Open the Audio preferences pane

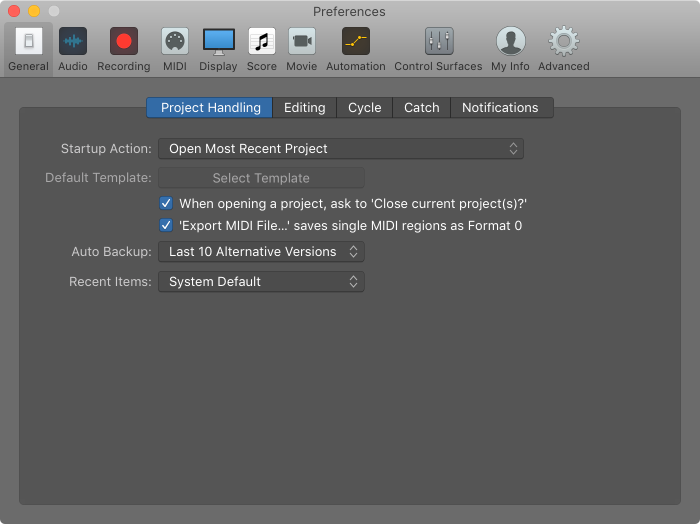pos(73,49)
